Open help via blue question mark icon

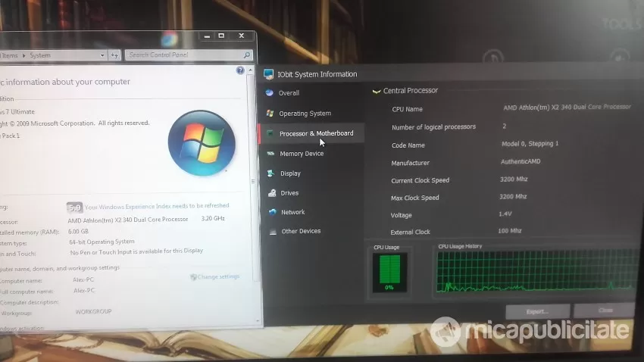point(240,70)
